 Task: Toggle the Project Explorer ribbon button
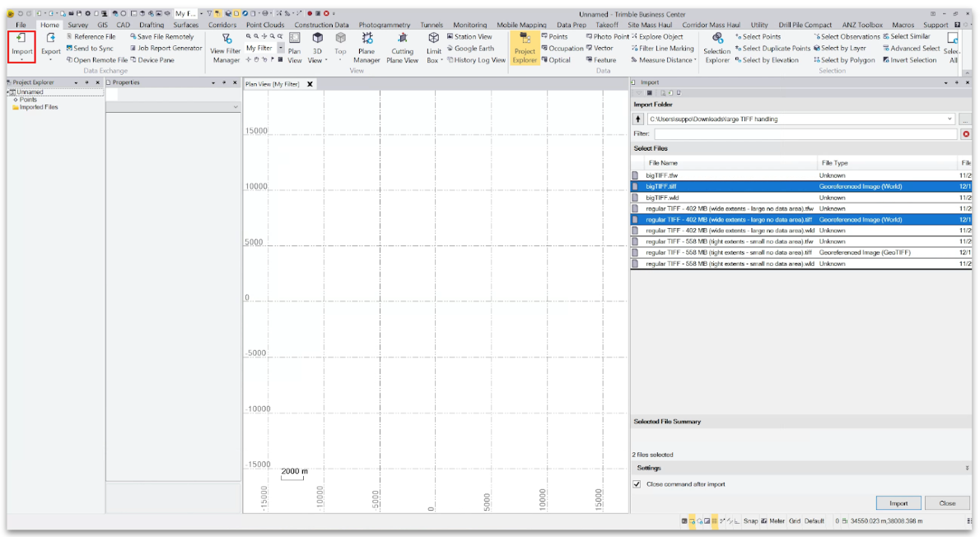(525, 49)
